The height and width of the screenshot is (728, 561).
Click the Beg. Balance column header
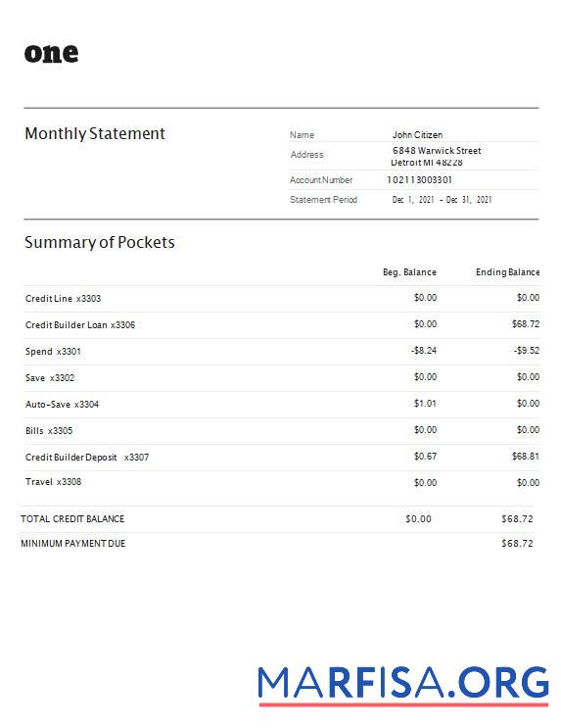click(409, 272)
